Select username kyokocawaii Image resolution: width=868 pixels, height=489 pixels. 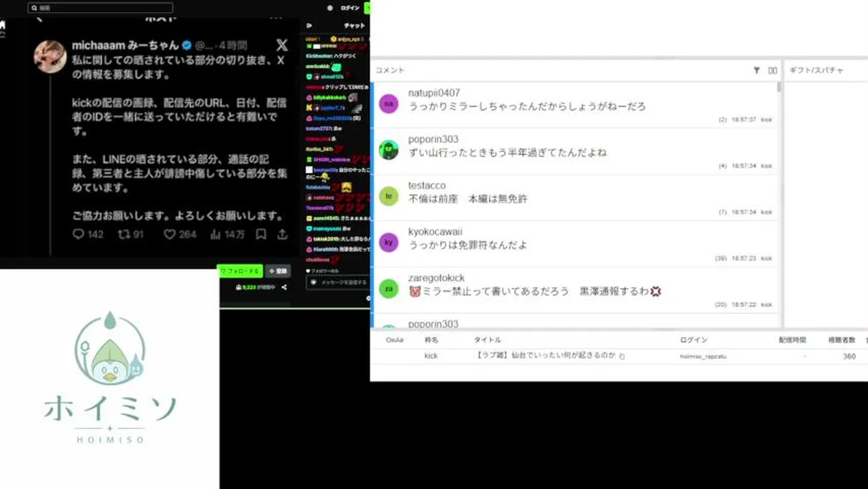(435, 232)
